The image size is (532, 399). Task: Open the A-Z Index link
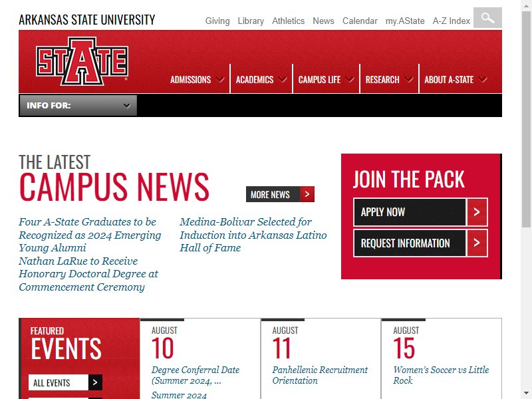click(452, 21)
